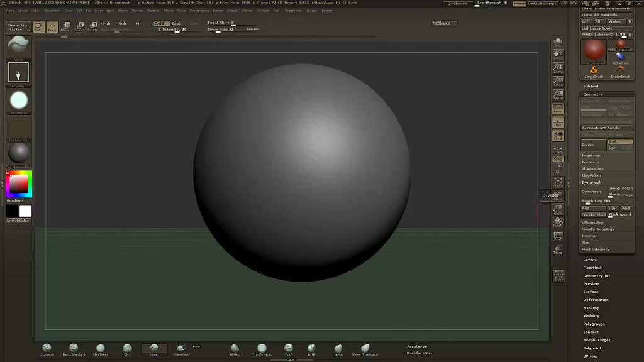Viewport: 644px width, 362px height.
Task: Open the Document menu
Action: (x=52, y=11)
